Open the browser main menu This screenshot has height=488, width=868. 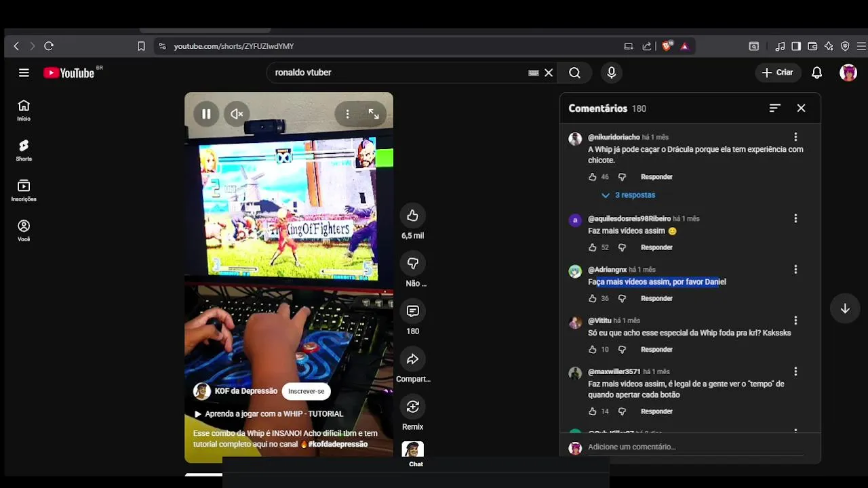pyautogui.click(x=861, y=46)
